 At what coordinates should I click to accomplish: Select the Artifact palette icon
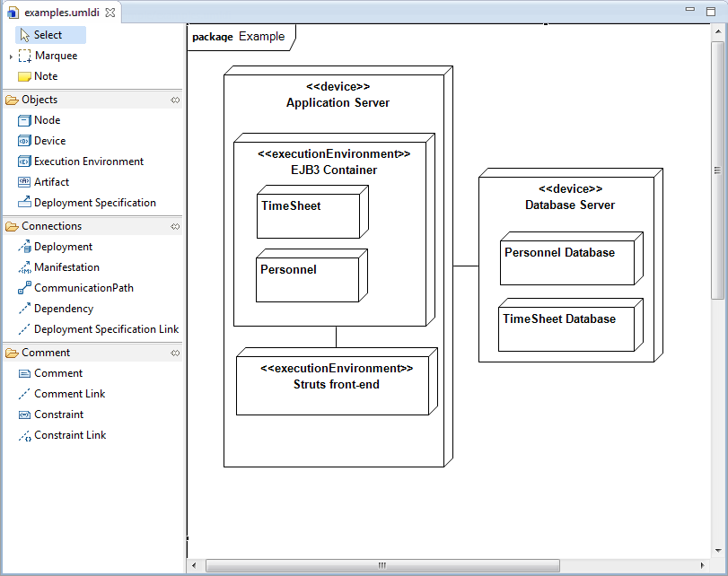point(25,182)
